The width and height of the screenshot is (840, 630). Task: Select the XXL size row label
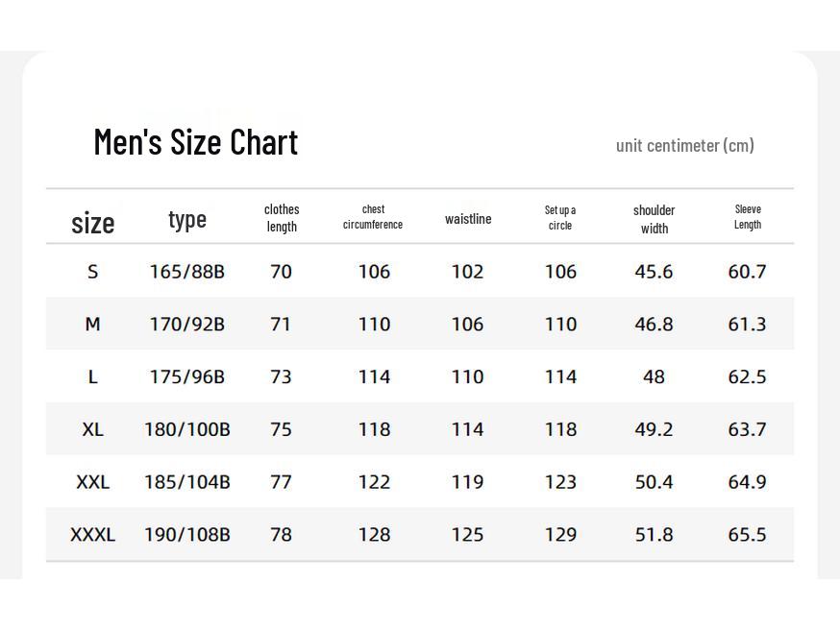point(93,482)
